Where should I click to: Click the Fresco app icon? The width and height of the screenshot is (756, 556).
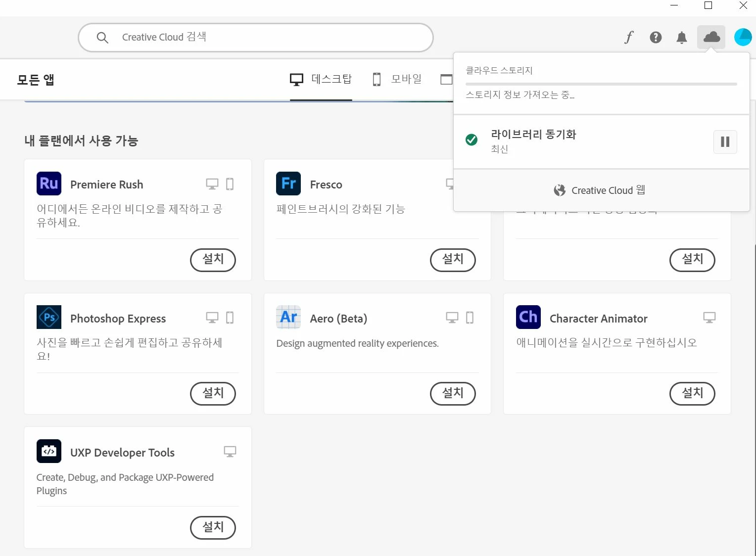(x=288, y=184)
